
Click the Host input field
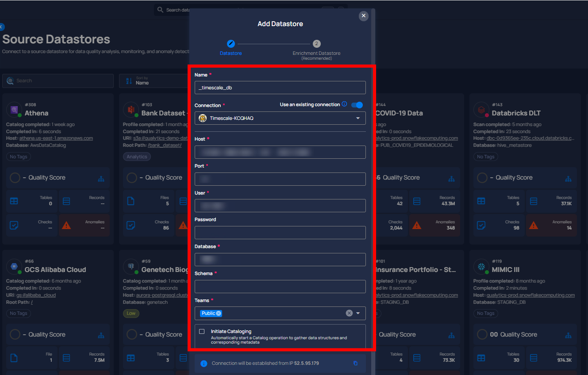click(x=280, y=152)
